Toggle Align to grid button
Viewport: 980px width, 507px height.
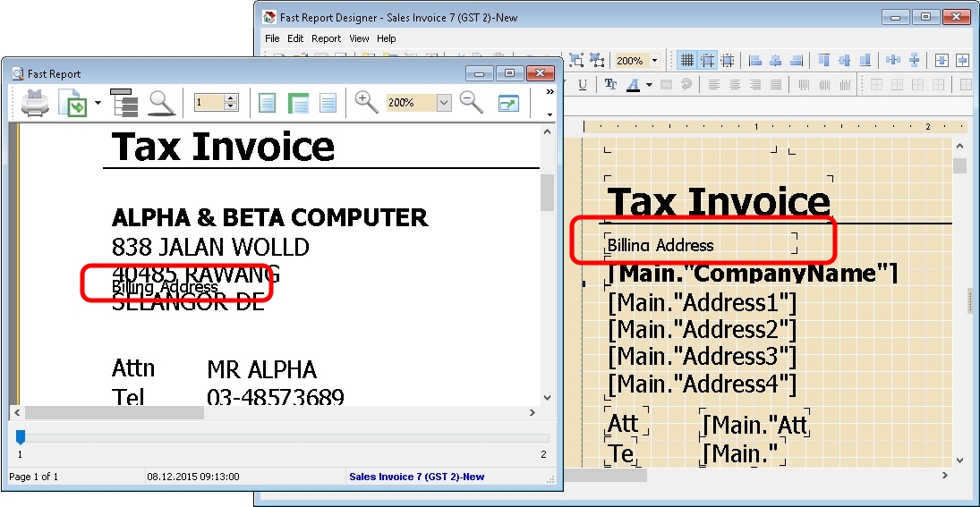(708, 61)
